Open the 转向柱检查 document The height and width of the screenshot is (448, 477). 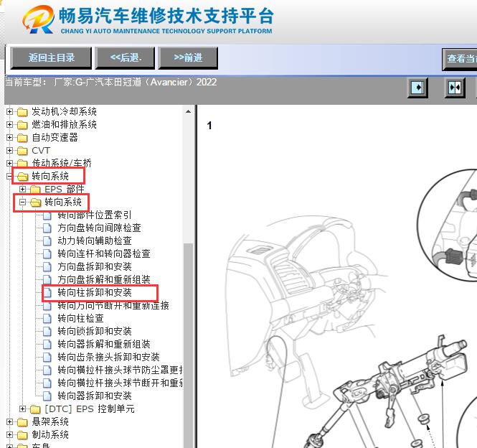pos(80,318)
